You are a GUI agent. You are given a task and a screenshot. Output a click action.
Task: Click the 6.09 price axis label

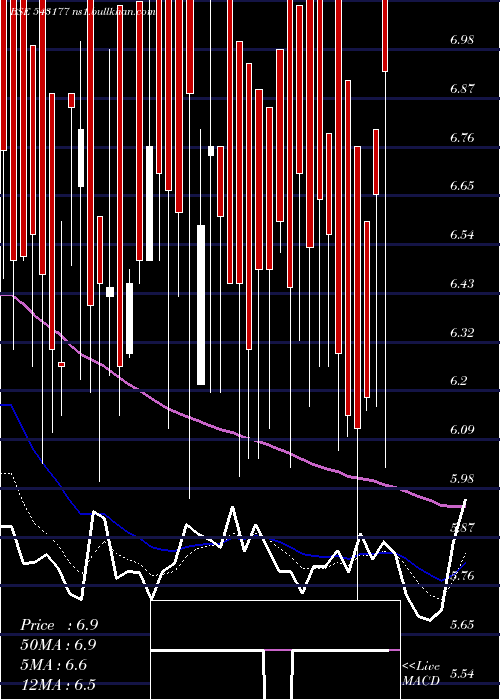click(462, 430)
